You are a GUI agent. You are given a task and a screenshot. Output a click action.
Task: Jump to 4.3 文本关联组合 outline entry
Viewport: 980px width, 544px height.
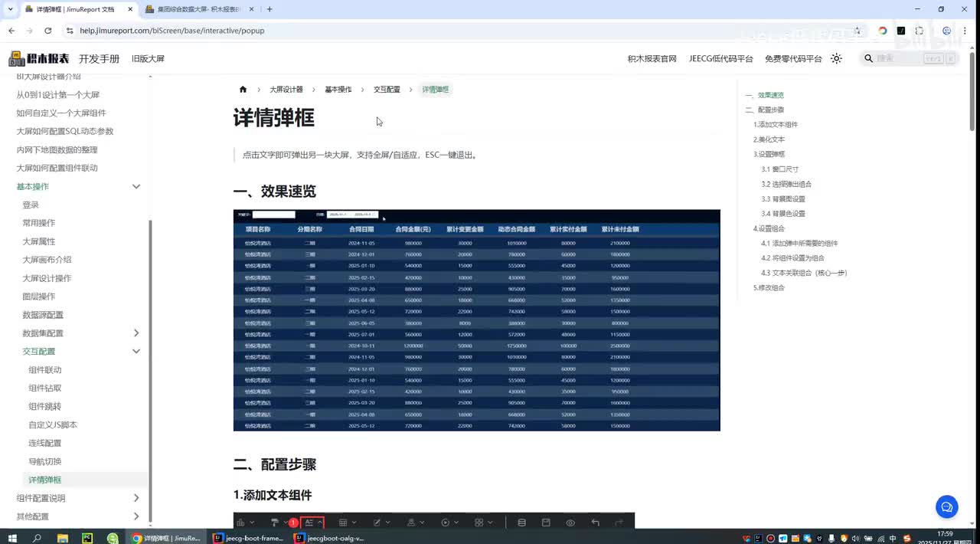(x=804, y=274)
